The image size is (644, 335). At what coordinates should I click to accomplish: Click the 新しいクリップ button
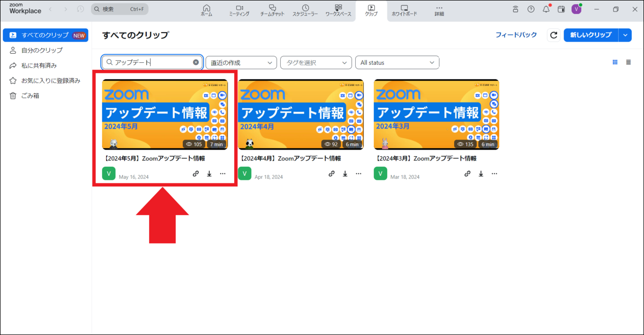591,35
